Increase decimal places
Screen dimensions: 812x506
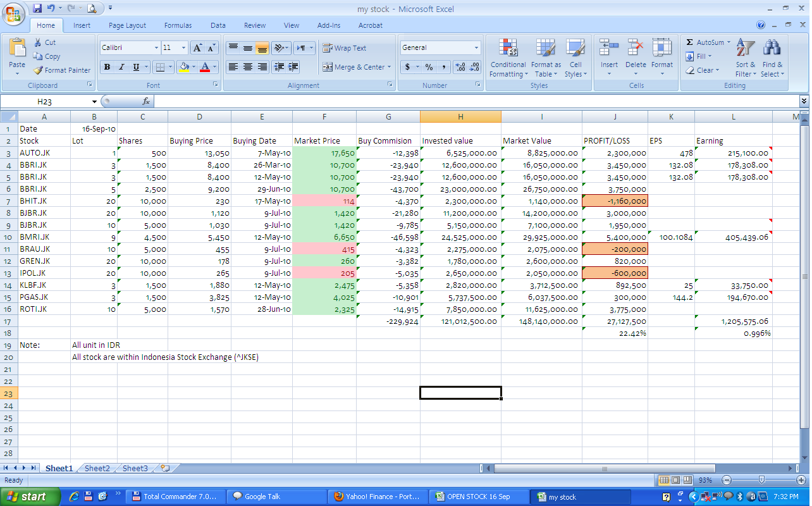click(x=460, y=67)
